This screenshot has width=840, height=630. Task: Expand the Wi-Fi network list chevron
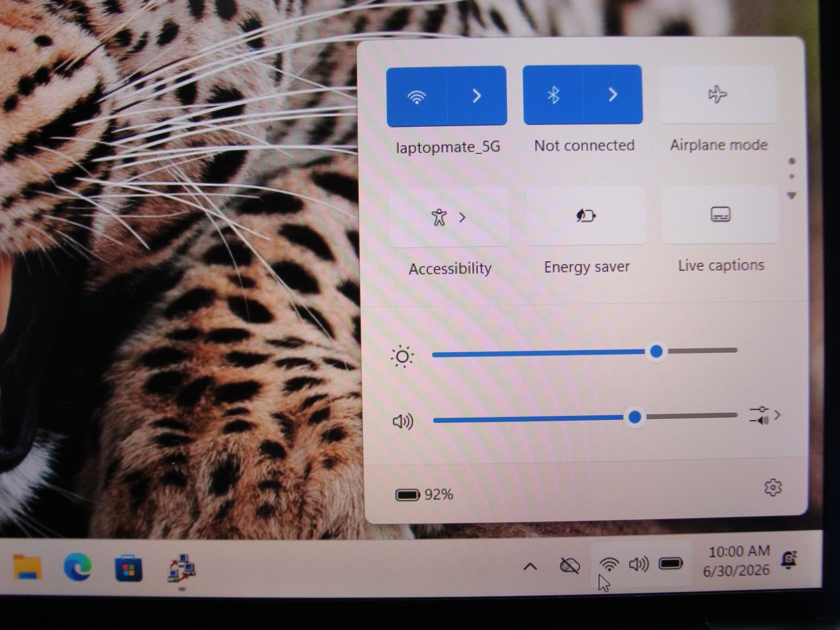click(x=477, y=96)
